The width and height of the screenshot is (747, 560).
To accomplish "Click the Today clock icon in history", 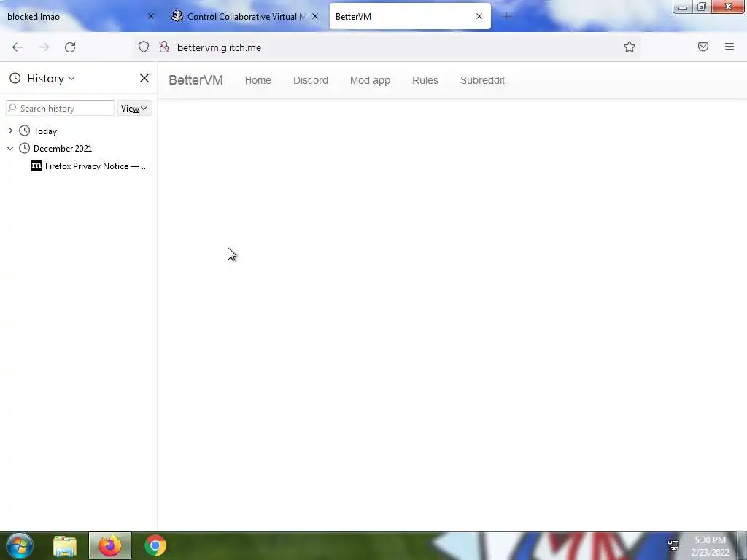I will coord(24,131).
